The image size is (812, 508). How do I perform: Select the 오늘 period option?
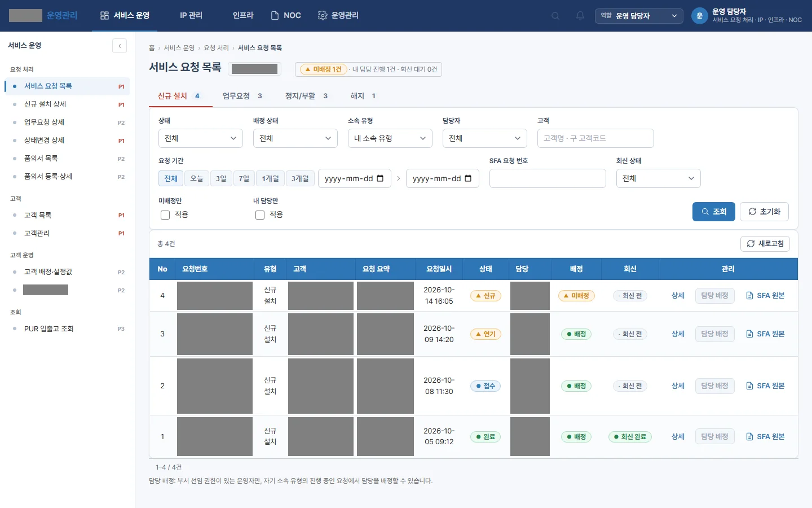coord(197,178)
